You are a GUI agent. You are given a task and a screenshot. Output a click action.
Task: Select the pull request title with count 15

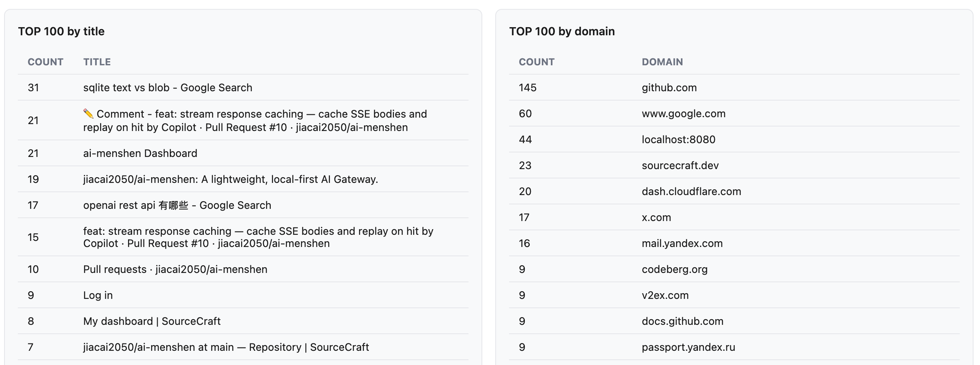(258, 237)
